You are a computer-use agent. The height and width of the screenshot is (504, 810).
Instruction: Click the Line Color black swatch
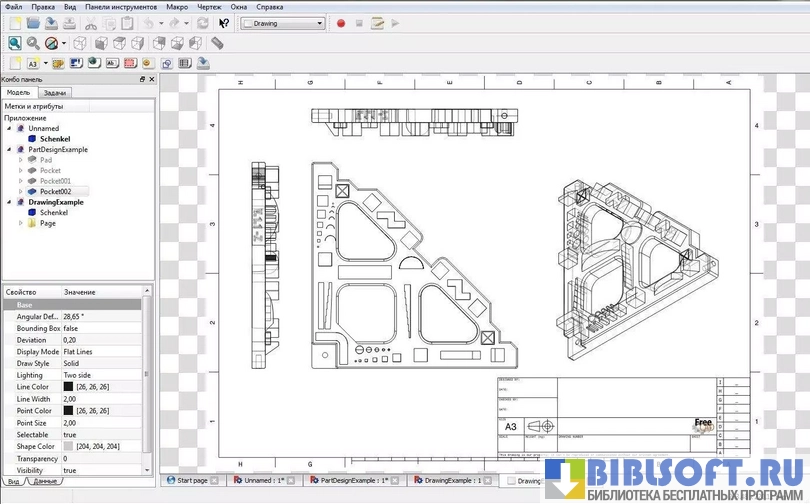tap(68, 387)
